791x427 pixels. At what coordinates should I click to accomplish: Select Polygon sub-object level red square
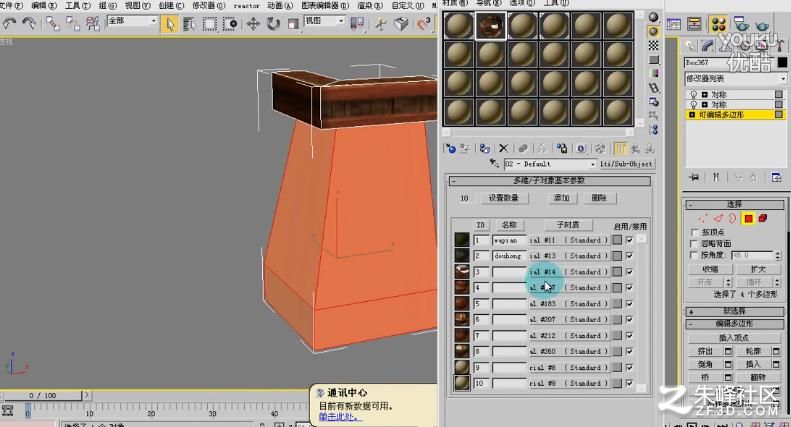(748, 218)
